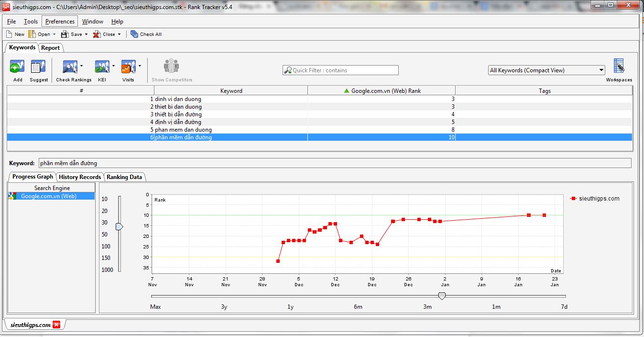Viewport: 644px width, 337px height.
Task: Click the Visits icon
Action: click(x=128, y=67)
